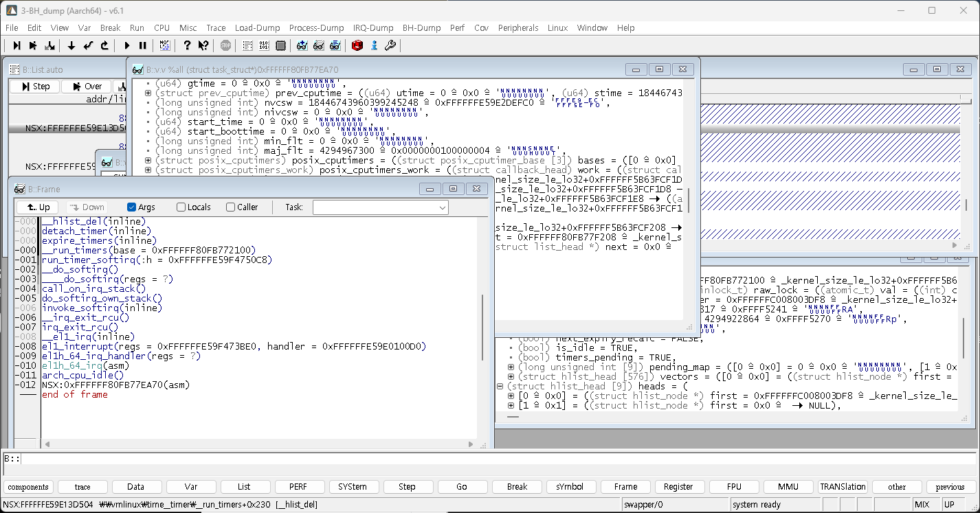Click the wrench configuration icon
Viewport: 980px width, 513px height.
(390, 46)
